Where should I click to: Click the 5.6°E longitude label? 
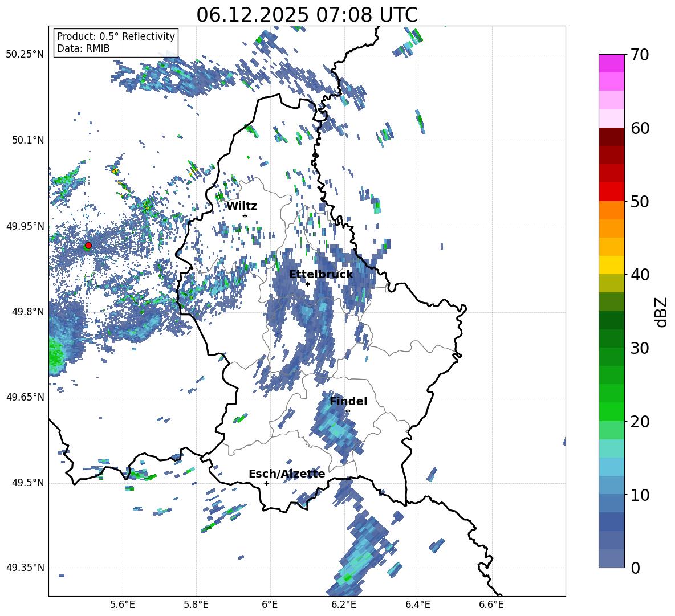click(x=123, y=605)
